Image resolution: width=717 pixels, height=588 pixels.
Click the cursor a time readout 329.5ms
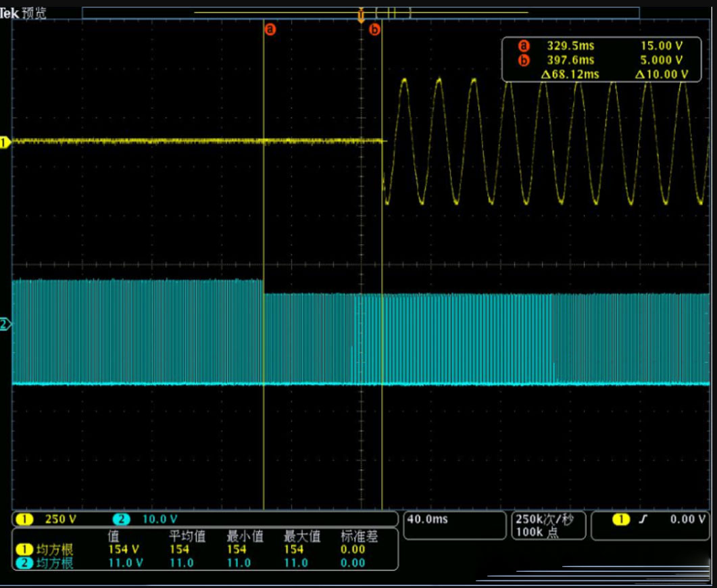tap(570, 46)
